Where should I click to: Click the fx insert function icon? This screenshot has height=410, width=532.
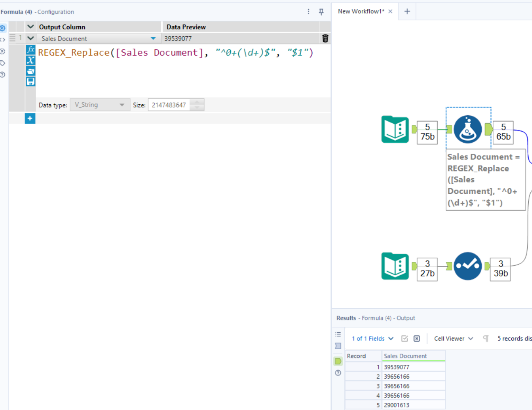click(30, 50)
